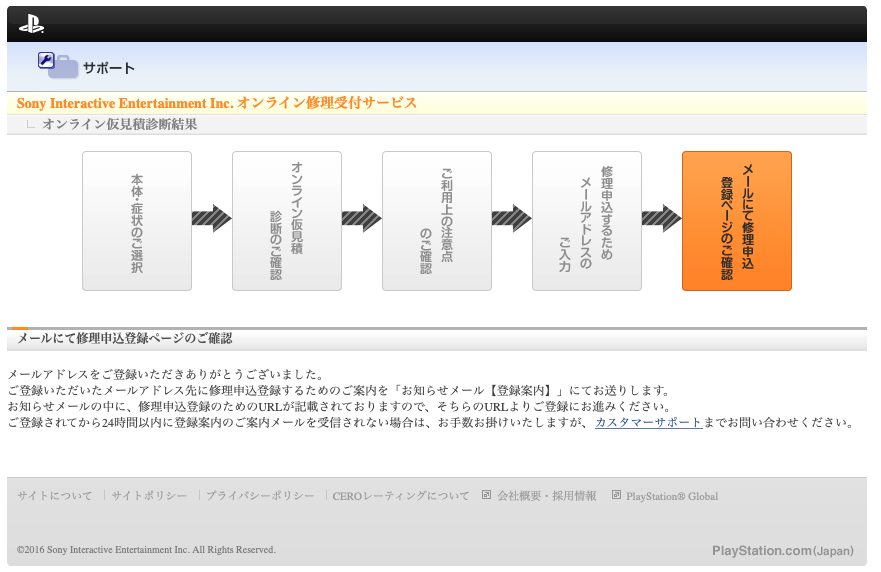
Task: Click the メールにて修理申込登録ページのご確認 section heading
Action: 125,339
